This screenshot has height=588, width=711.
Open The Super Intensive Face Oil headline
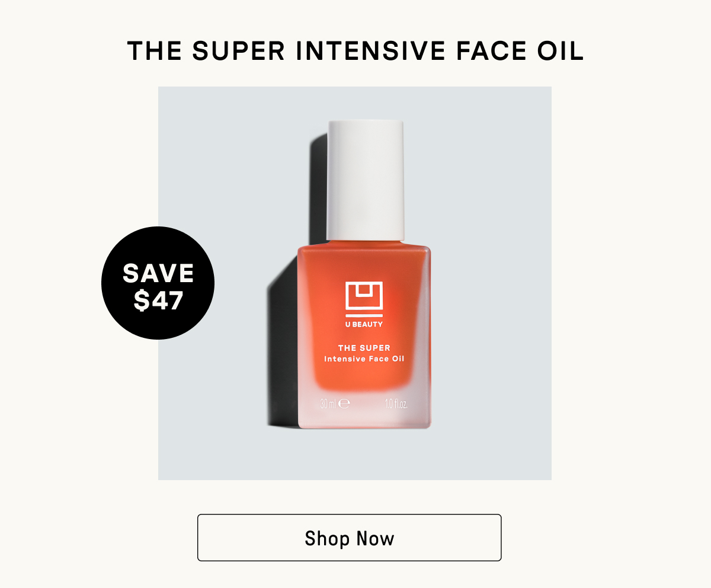pyautogui.click(x=355, y=51)
